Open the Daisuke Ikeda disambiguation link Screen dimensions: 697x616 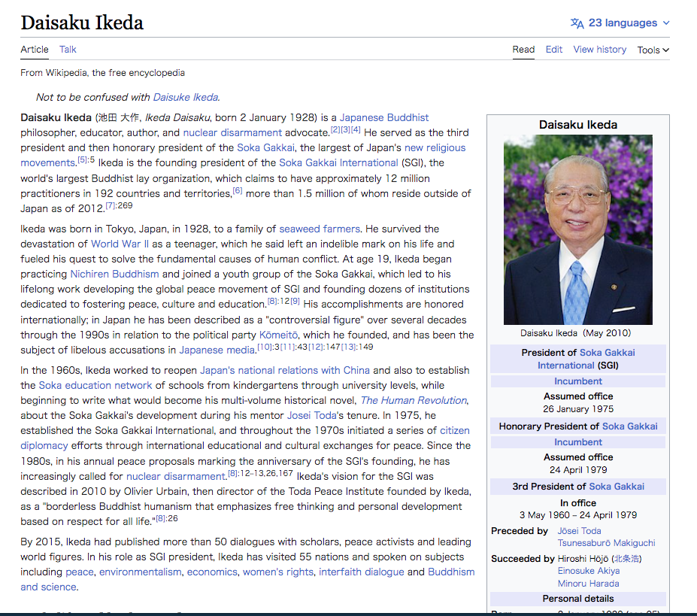[186, 98]
